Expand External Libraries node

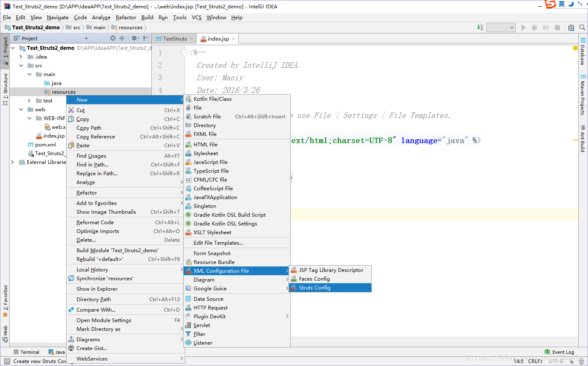tap(13, 162)
